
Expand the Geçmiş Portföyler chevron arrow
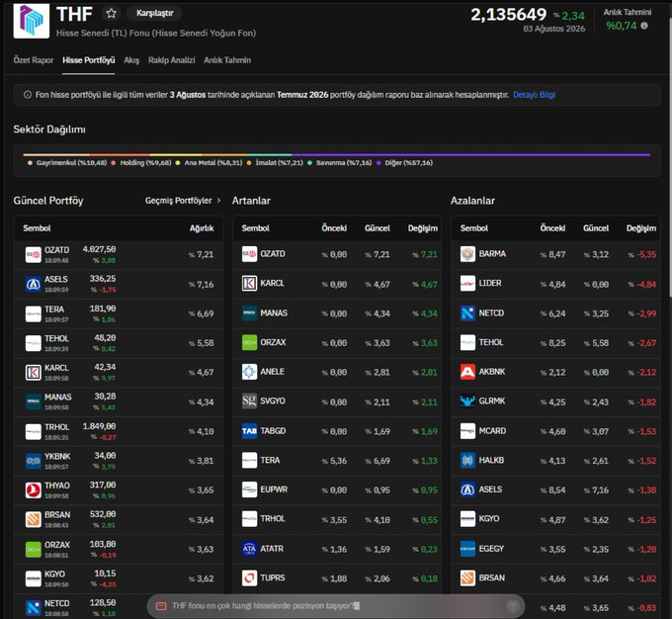click(x=219, y=201)
